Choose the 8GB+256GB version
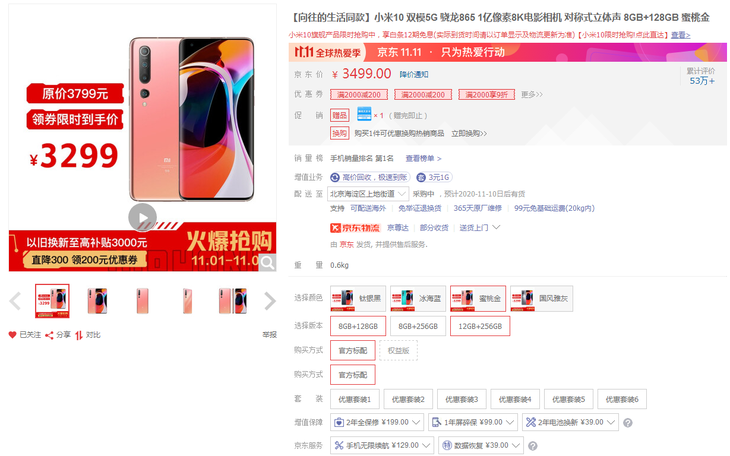730x456 pixels. tap(418, 326)
